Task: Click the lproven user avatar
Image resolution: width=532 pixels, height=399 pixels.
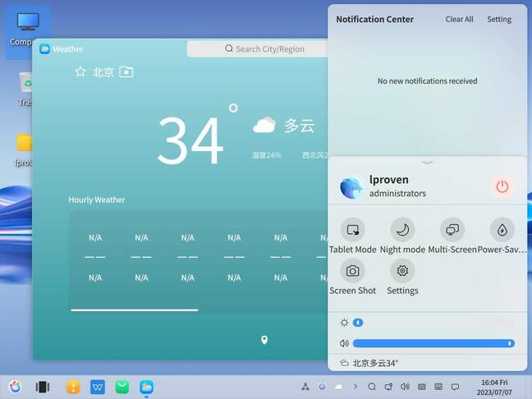Action: point(351,187)
